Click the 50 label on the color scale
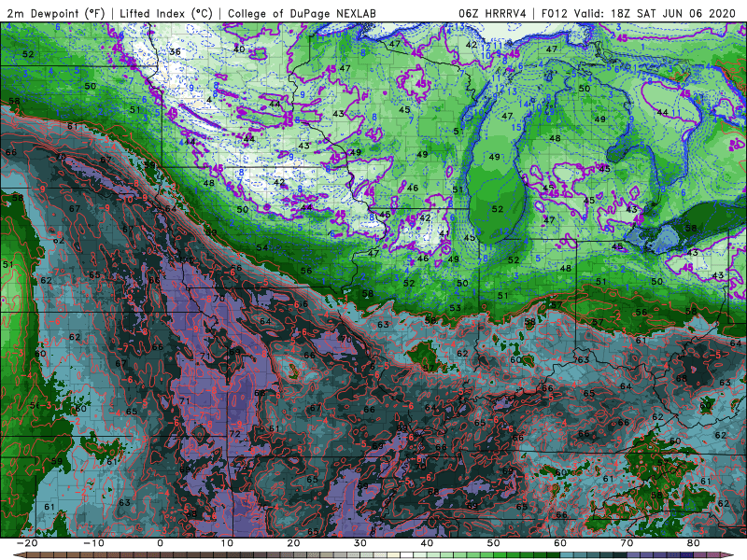The width and height of the screenshot is (747, 560). click(x=494, y=543)
